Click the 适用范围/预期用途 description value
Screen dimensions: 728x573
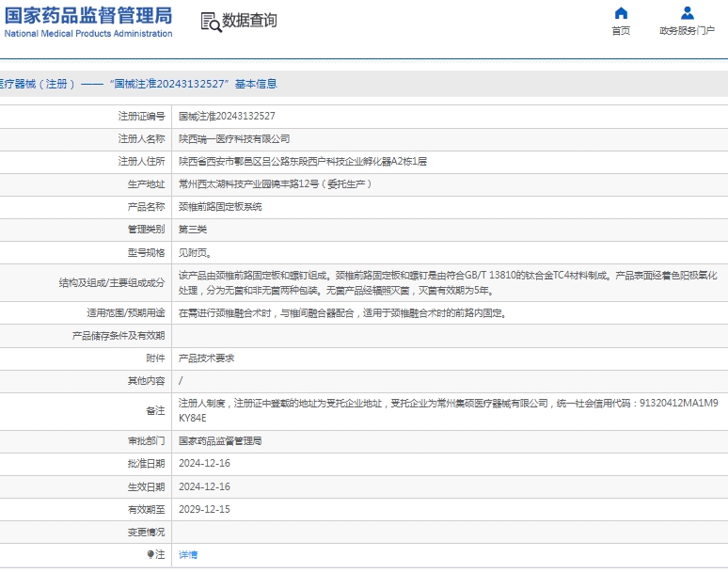pyautogui.click(x=342, y=313)
